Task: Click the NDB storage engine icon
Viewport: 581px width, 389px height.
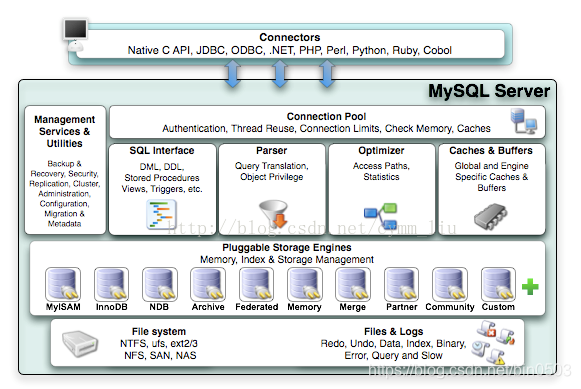Action: 160,284
